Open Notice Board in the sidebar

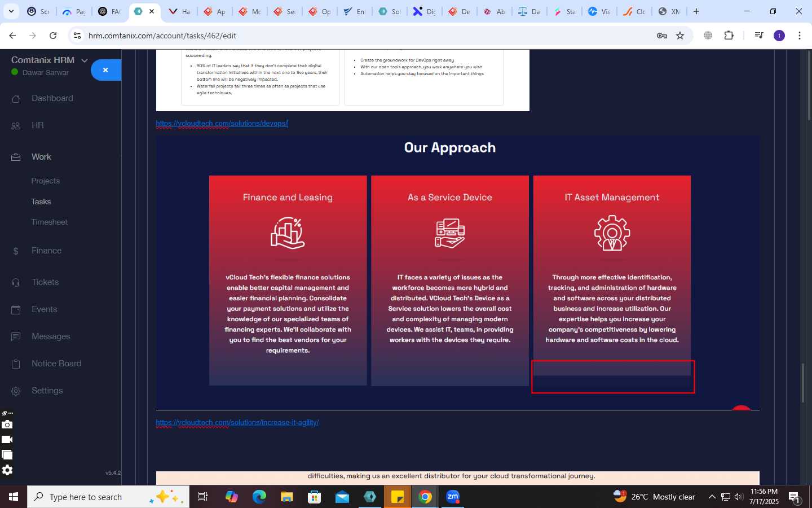(56, 364)
